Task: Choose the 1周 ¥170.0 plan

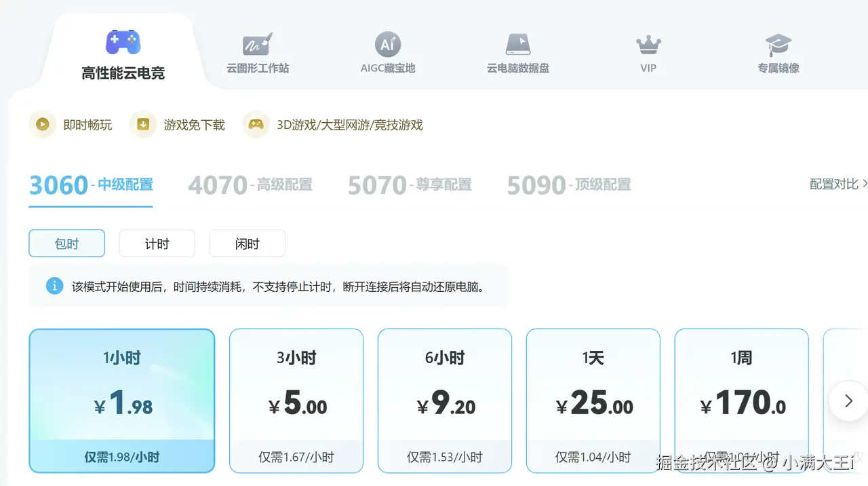Action: (x=741, y=400)
